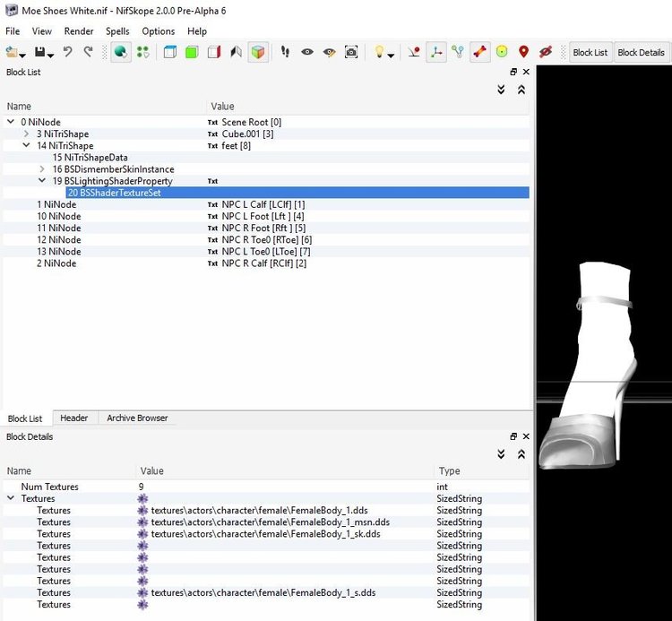Open the Load file dropdown arrow
The width and height of the screenshot is (672, 621).
[x=22, y=56]
